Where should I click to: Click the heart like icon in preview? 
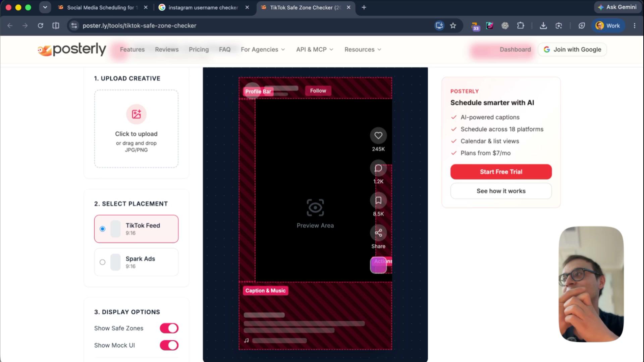coord(378,135)
